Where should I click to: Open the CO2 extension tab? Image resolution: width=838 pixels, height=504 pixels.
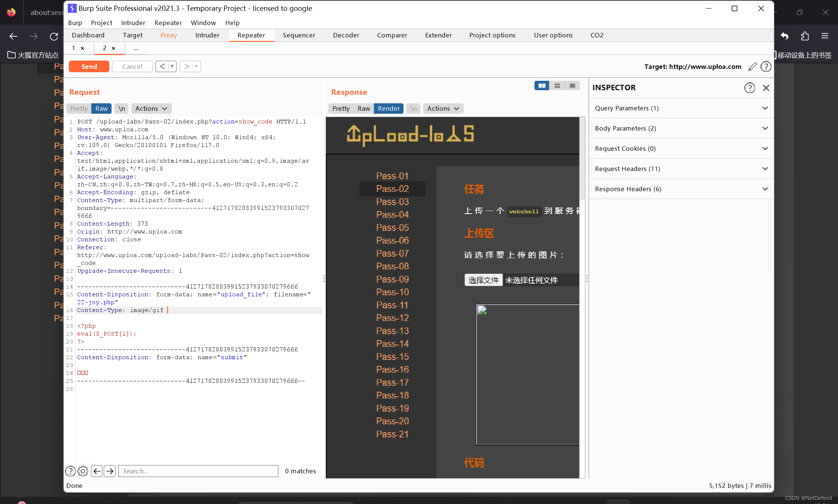tap(597, 35)
